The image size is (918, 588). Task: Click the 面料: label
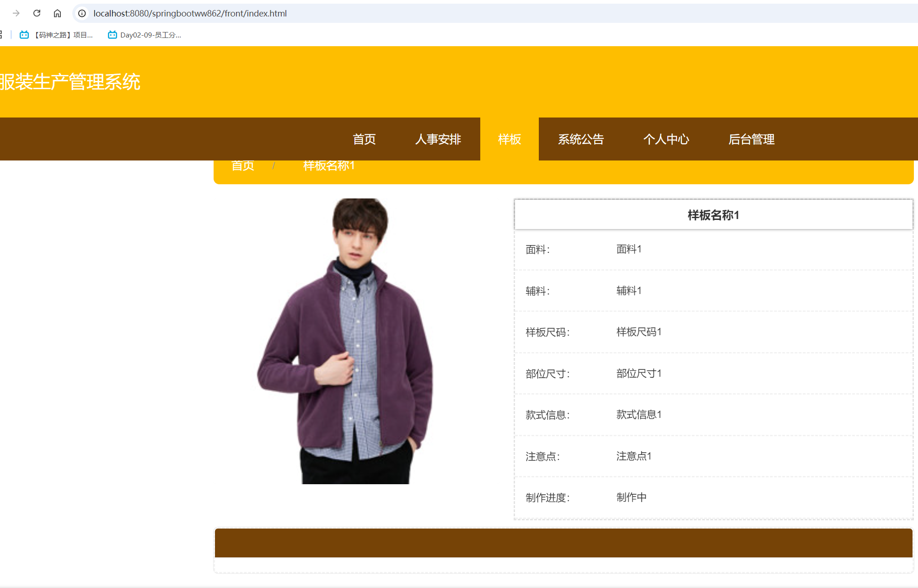(x=538, y=250)
